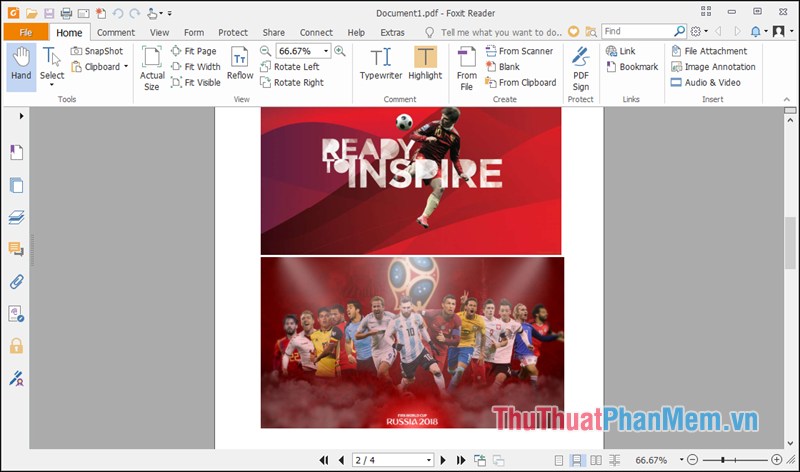
Task: Toggle single page view mode
Action: [559, 460]
